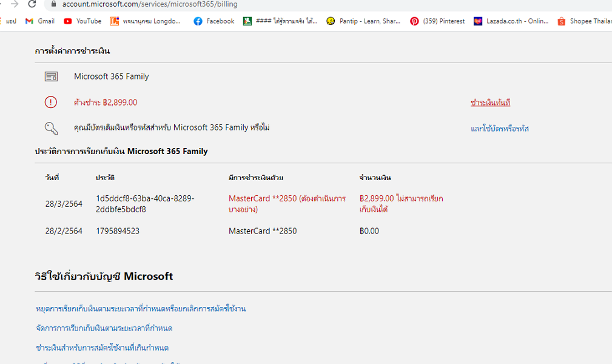The image size is (612, 364).
Task: Click the จำนวนเงิน column header
Action: [375, 178]
